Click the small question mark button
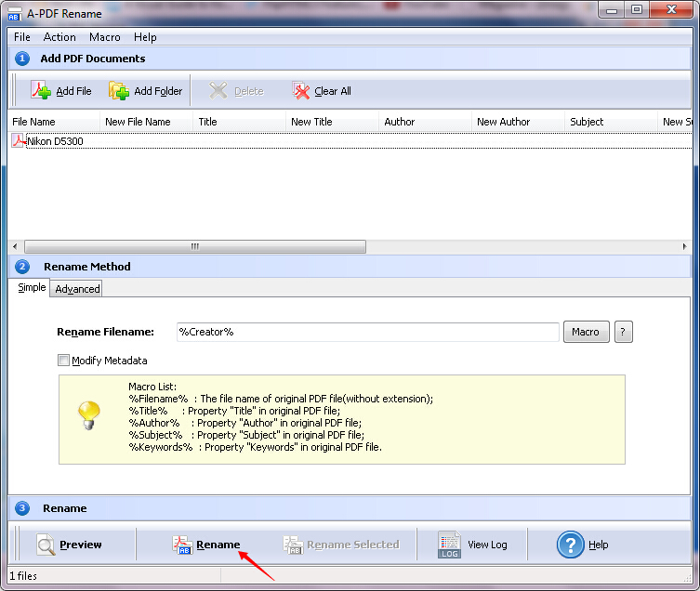This screenshot has height=591, width=700. click(623, 332)
